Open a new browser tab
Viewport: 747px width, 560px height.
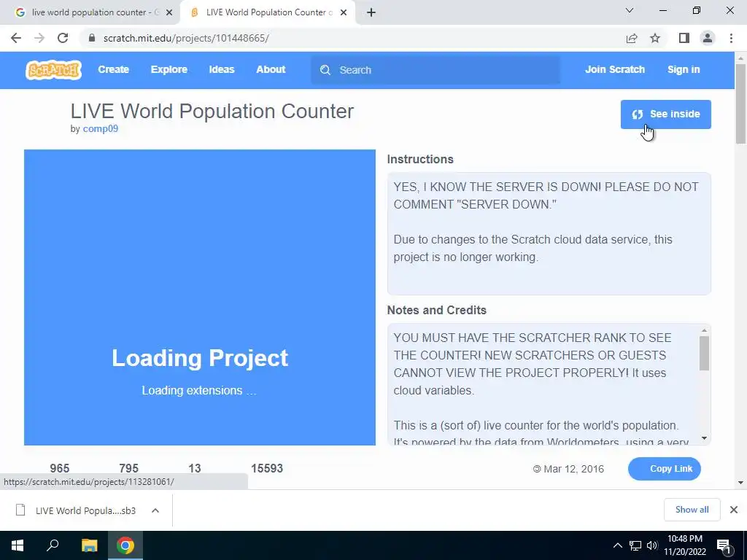[x=371, y=12]
